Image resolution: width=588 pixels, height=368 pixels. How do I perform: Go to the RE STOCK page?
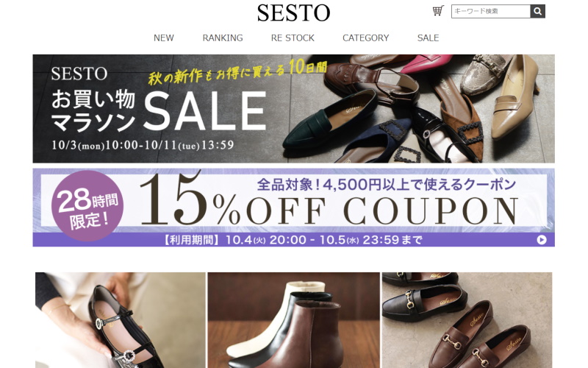point(293,38)
